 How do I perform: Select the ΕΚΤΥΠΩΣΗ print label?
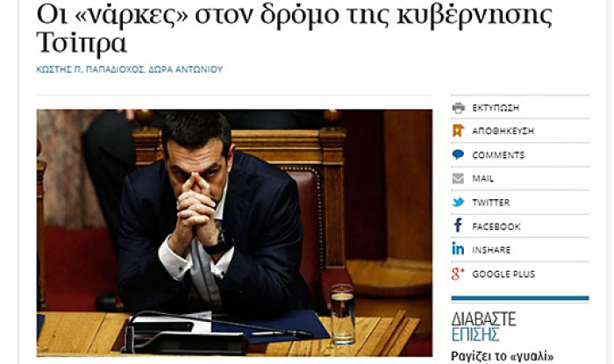point(496,108)
